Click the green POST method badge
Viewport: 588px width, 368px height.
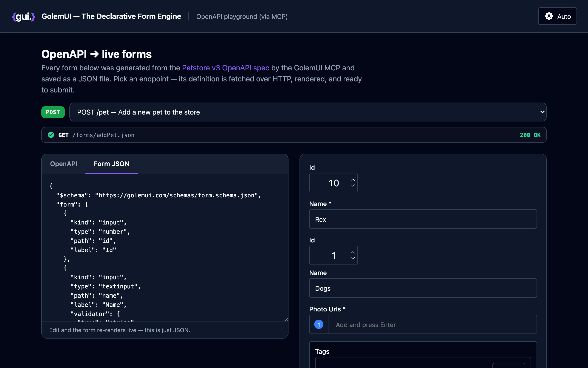[53, 112]
